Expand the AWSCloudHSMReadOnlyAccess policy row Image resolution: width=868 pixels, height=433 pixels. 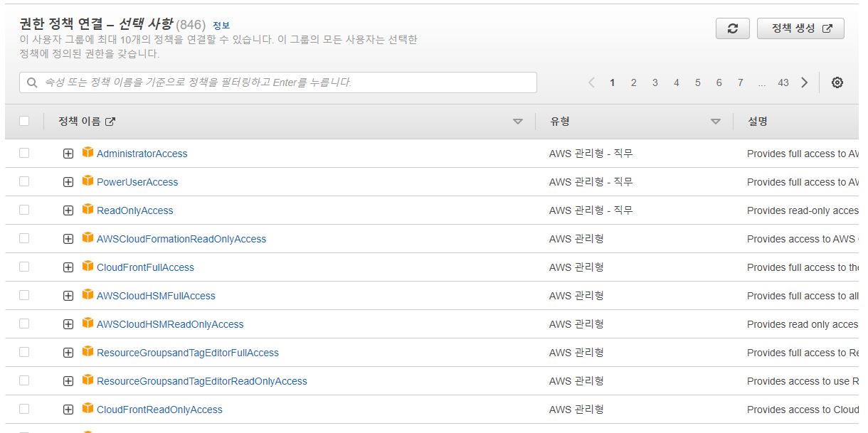[x=68, y=324]
